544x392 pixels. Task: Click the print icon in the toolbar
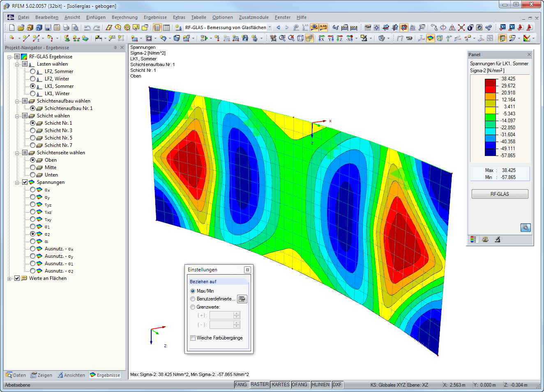67,28
